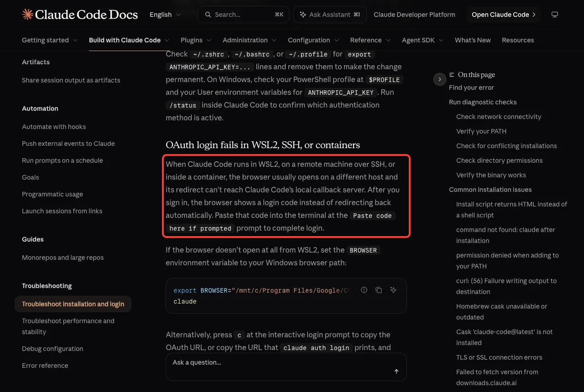Open Automate with hooks page
Image resolution: width=584 pixels, height=392 pixels.
pos(54,127)
